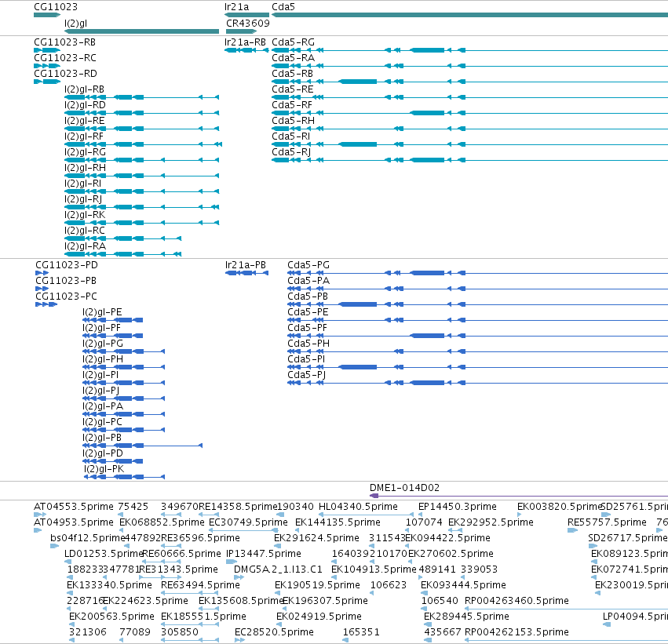Click the l(2)gl-PE protein label
668x644 pixels.
[102, 312]
